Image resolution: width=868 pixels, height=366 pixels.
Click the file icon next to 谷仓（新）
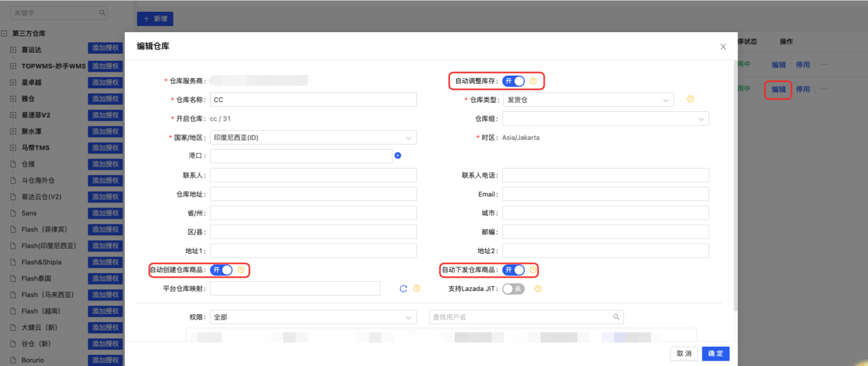pyautogui.click(x=13, y=344)
